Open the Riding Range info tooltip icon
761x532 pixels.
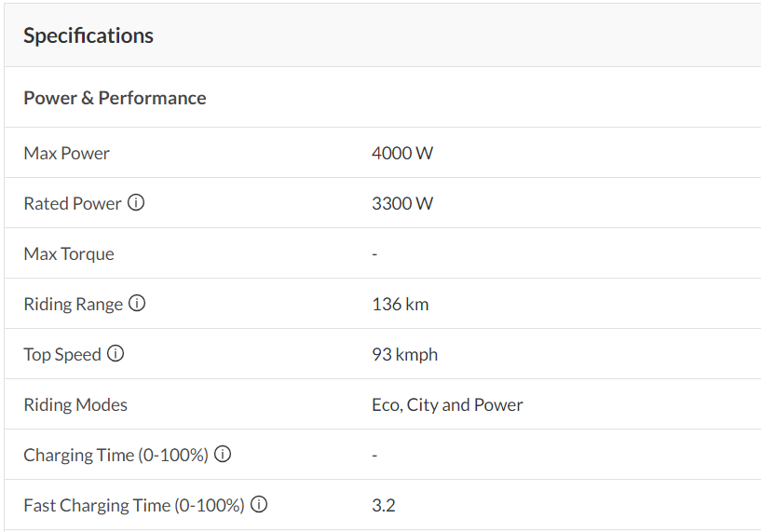point(137,303)
